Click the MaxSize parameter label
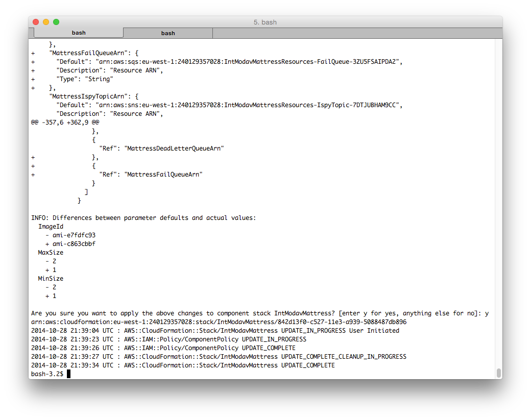Screen dimensions: 531x420 [x=51, y=253]
